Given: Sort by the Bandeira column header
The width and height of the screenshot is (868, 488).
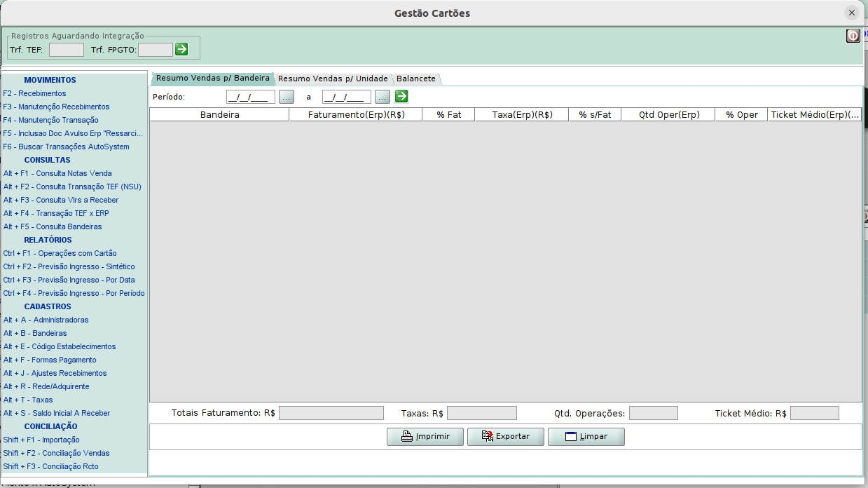Looking at the screenshot, I should tap(219, 114).
